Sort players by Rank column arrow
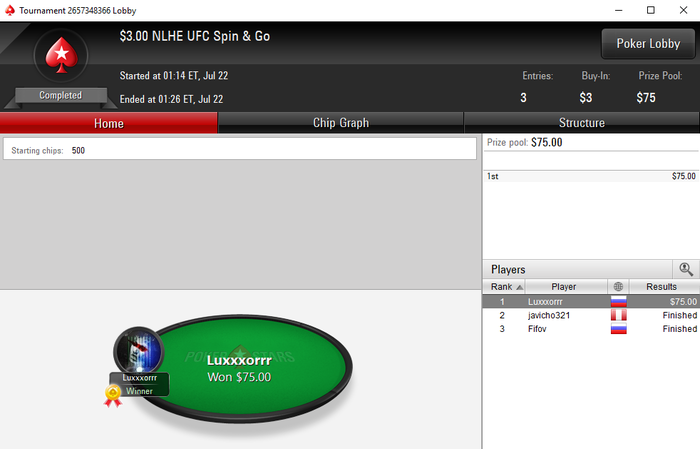 (519, 287)
